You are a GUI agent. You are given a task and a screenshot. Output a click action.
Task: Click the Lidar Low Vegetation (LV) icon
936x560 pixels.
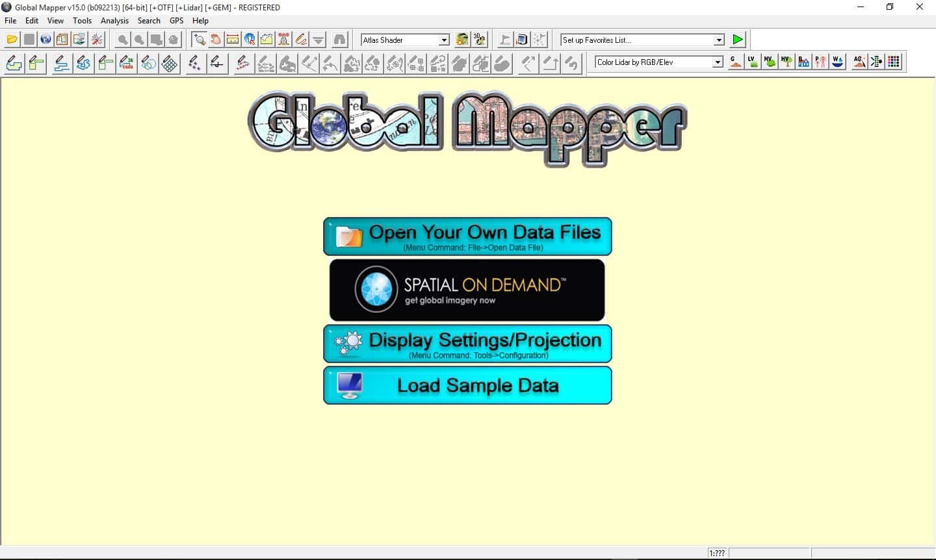tap(753, 62)
